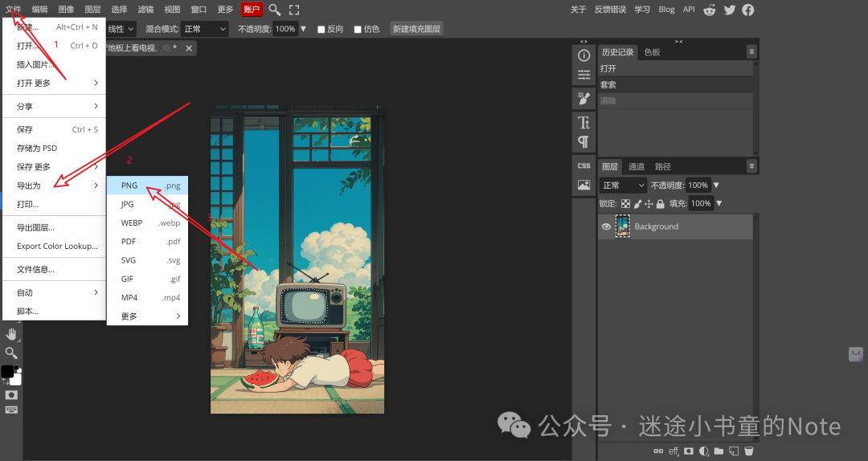Create a new layer icon
Viewport: 868px width, 461px height.
[x=734, y=451]
